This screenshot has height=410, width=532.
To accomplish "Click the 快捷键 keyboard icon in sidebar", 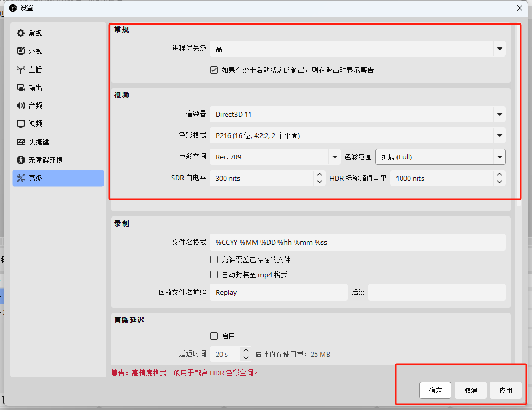I will tap(21, 142).
